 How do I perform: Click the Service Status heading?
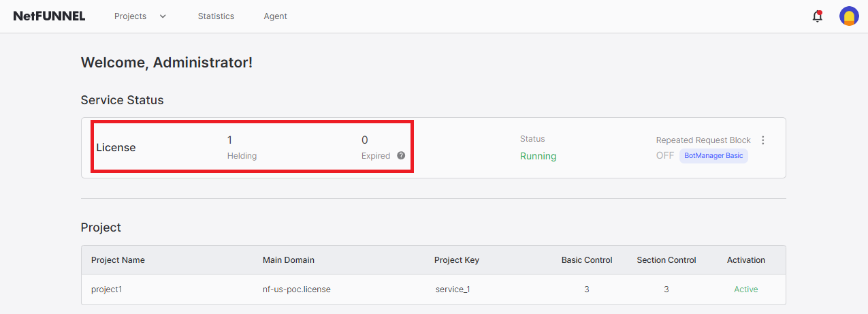click(123, 100)
